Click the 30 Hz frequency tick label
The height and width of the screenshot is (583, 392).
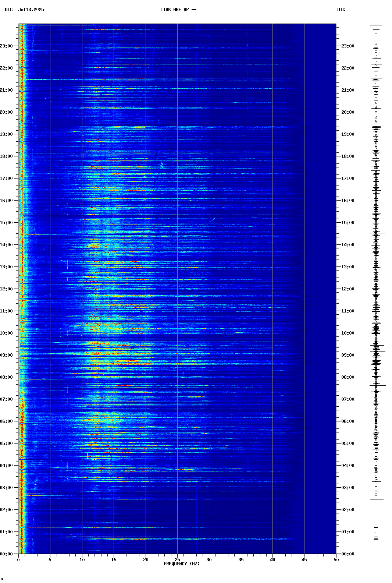coord(209,560)
